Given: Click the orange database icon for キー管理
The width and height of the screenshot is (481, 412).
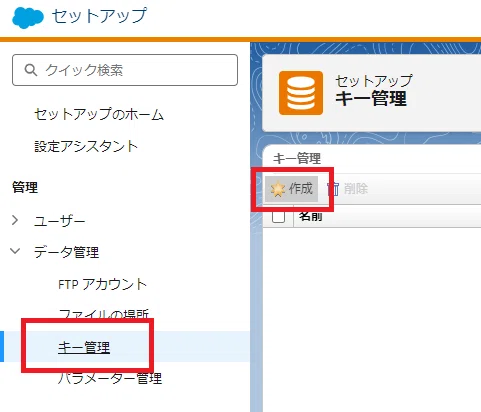Looking at the screenshot, I should pyautogui.click(x=301, y=93).
